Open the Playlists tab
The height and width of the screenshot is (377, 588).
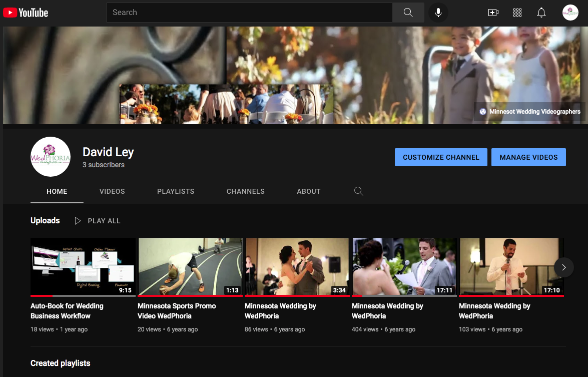coord(176,191)
